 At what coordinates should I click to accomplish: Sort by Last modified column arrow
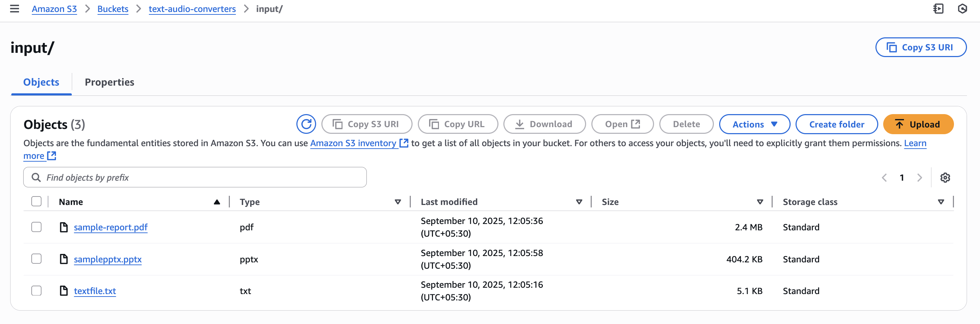(579, 202)
